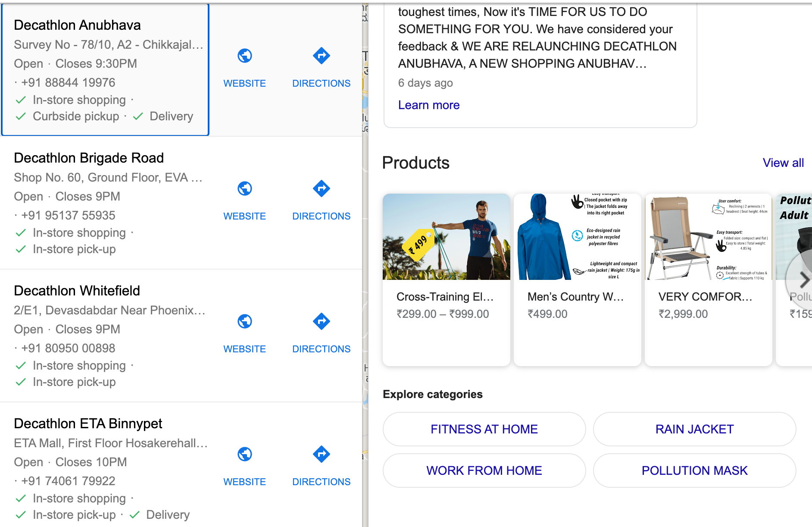Screen dimensions: 812x527
Task: Open Cross-Training product image thumbnail
Action: point(447,237)
